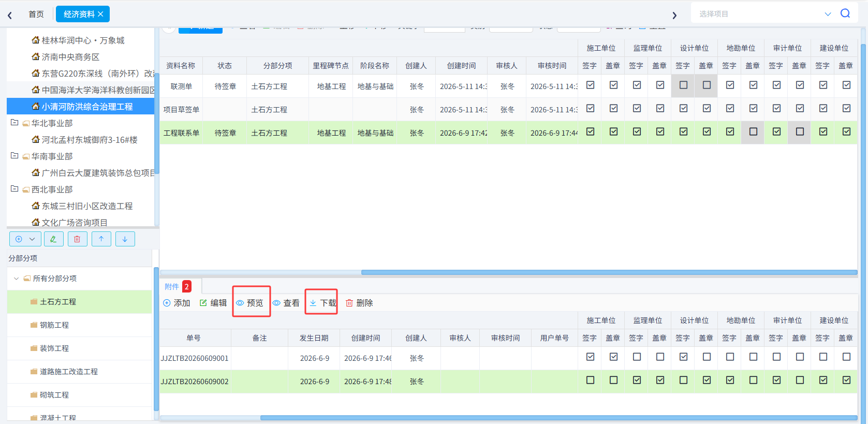This screenshot has width=868, height=424.
Task: Click attachment table horizontal scrollbar
Action: 559,418
